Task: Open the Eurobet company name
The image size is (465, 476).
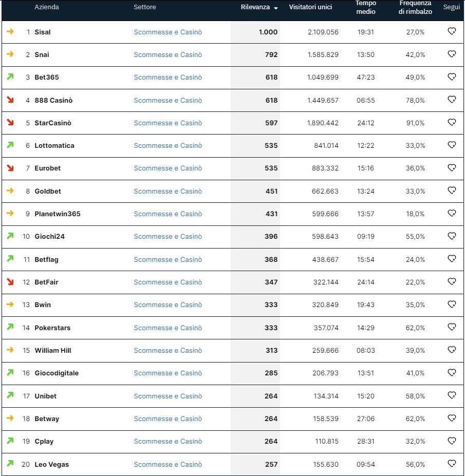Action: point(48,168)
